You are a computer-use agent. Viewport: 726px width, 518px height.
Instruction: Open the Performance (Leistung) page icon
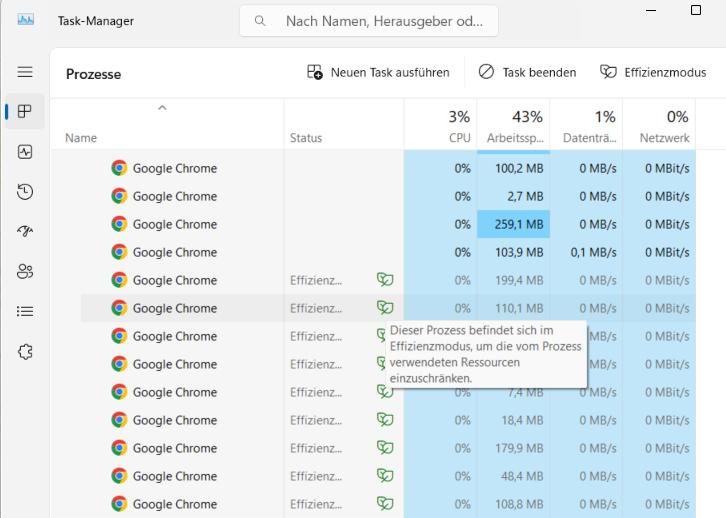tap(25, 152)
